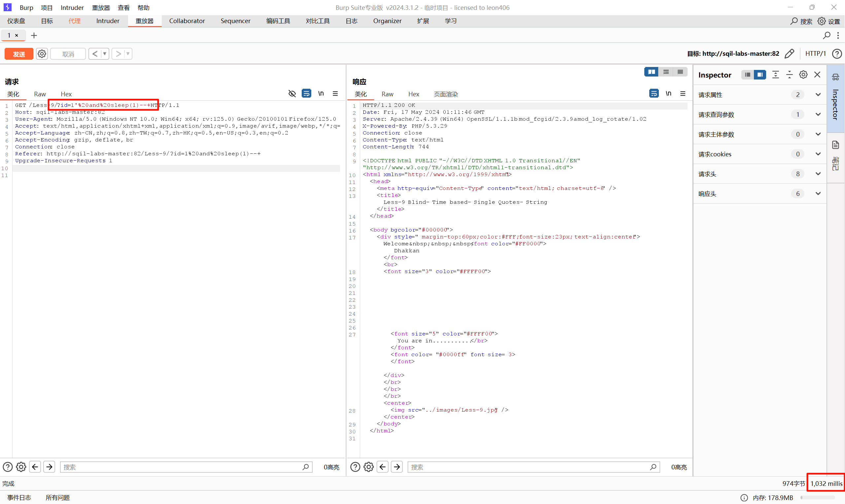The image size is (845, 504).
Task: Select combined tabbed layout view
Action: point(680,72)
